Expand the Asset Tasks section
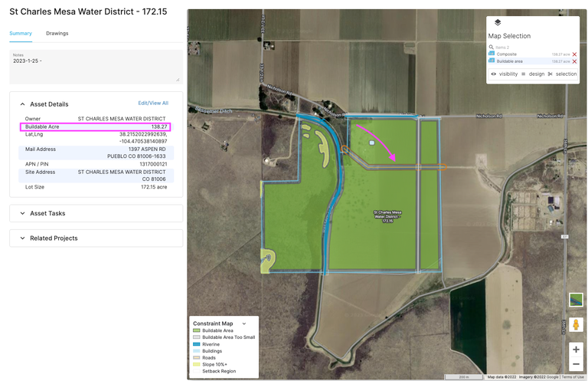The width and height of the screenshot is (588, 381). pyautogui.click(x=22, y=213)
